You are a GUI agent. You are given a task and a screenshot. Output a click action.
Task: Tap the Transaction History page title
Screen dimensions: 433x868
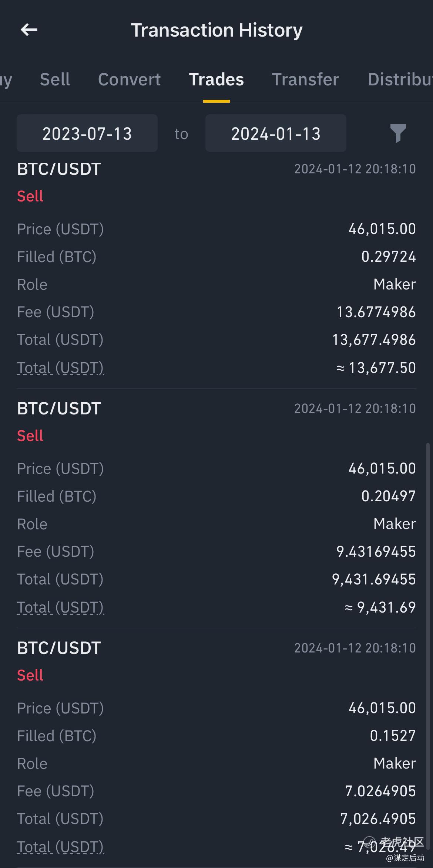coord(216,30)
